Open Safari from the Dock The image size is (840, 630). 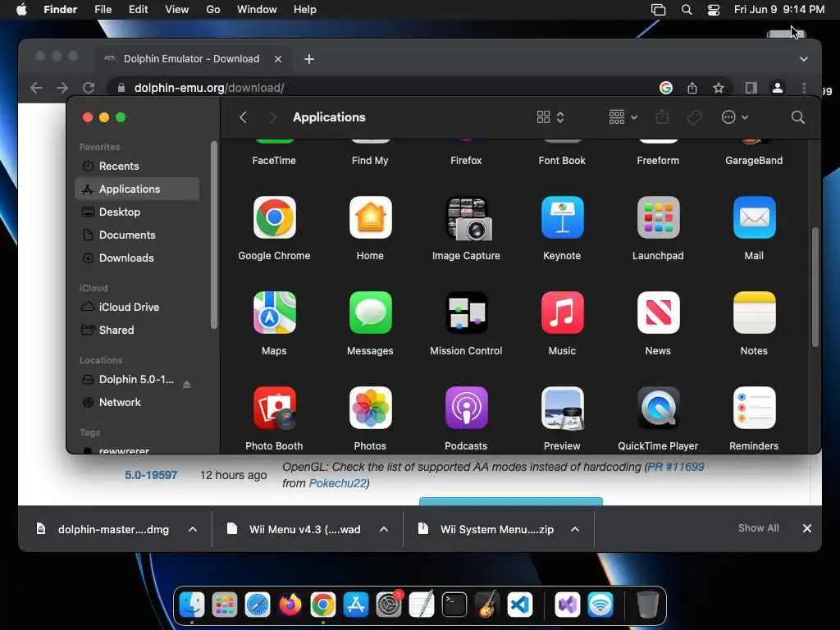(x=257, y=605)
